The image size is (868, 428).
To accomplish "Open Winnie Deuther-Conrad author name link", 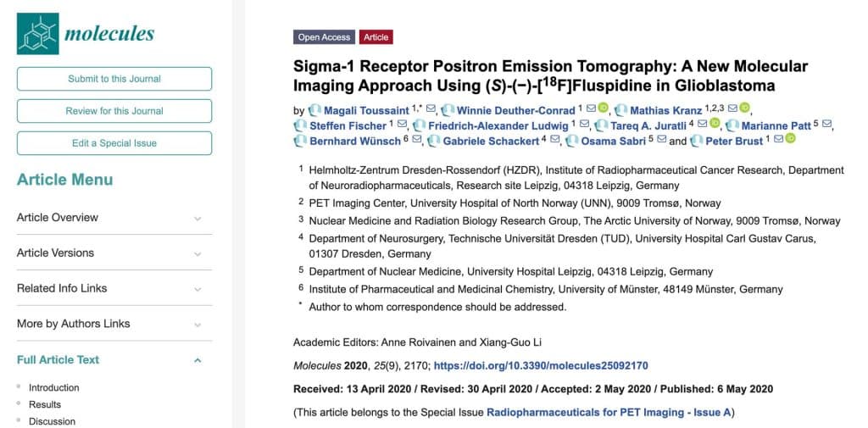I will (x=516, y=111).
